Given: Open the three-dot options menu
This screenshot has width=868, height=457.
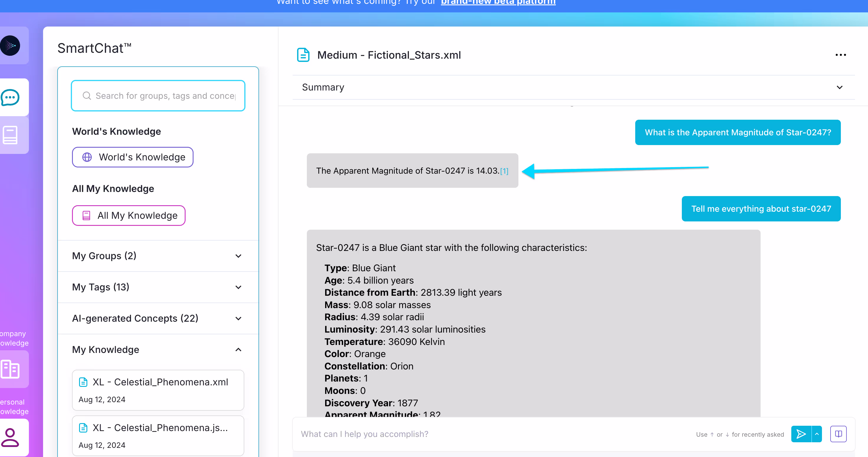Looking at the screenshot, I should point(840,55).
